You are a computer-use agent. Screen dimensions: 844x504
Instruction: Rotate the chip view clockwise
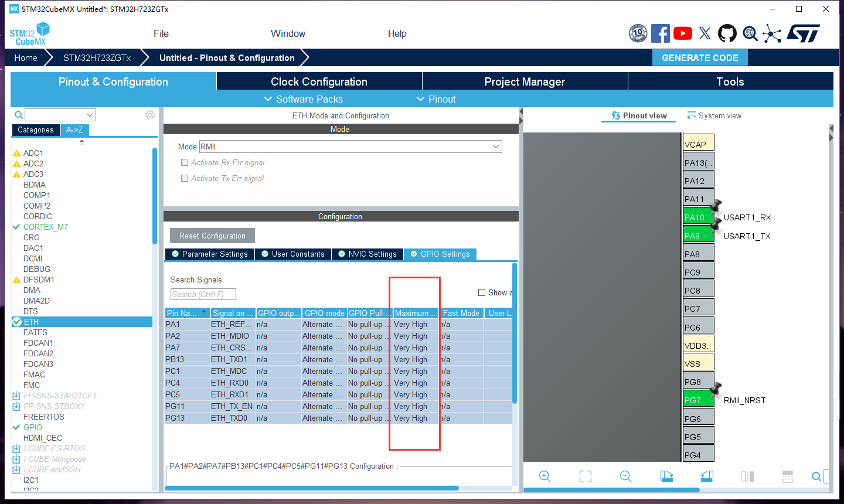(x=666, y=476)
